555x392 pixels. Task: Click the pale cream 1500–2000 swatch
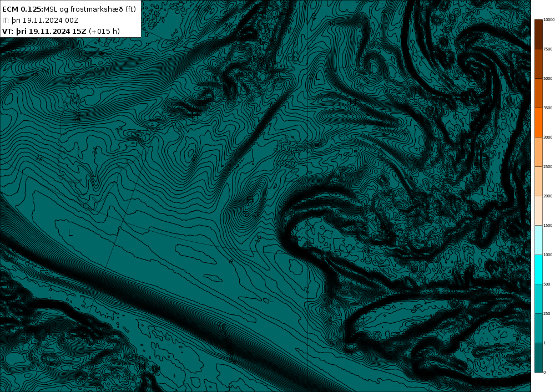tap(538, 210)
